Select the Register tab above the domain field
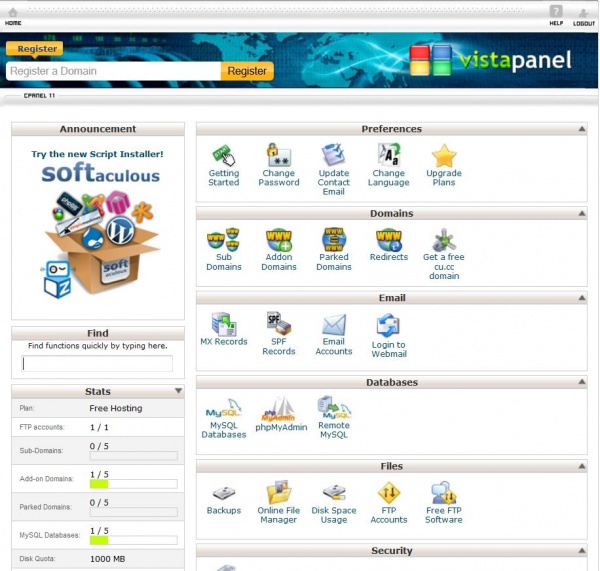 pos(35,49)
